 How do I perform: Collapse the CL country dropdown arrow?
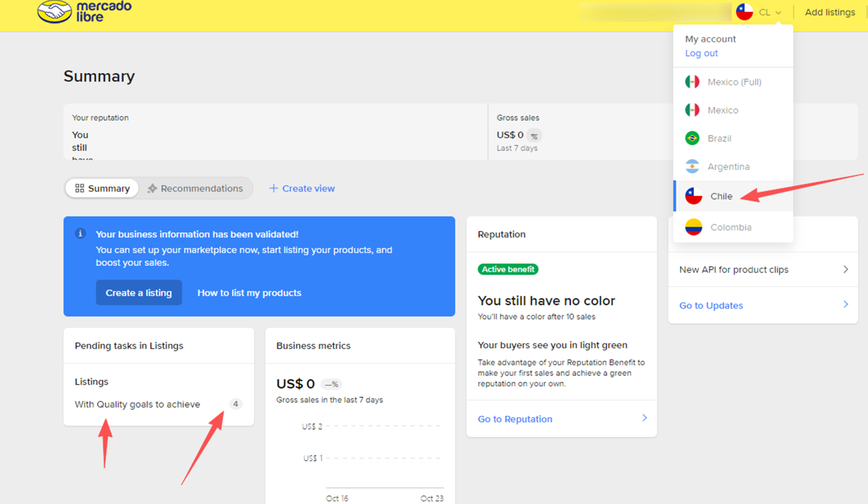[778, 13]
